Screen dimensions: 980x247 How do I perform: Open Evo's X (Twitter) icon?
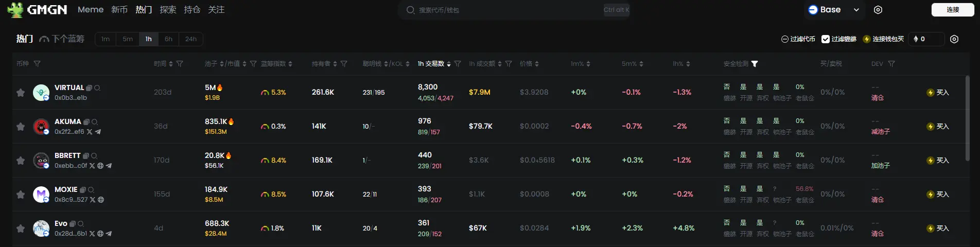click(92, 234)
